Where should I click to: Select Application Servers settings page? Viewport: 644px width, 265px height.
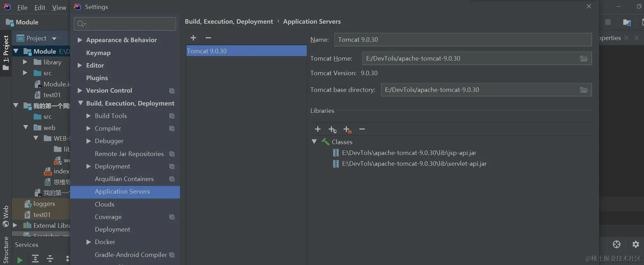pos(125,192)
